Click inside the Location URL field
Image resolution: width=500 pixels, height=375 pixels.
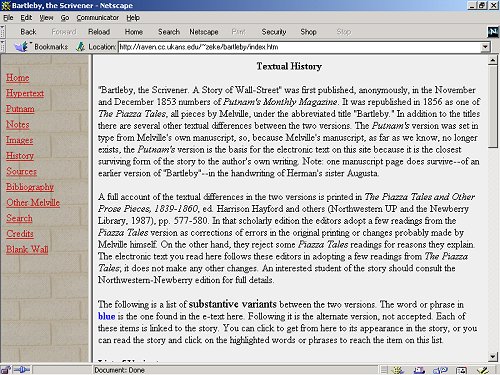pyautogui.click(x=299, y=47)
